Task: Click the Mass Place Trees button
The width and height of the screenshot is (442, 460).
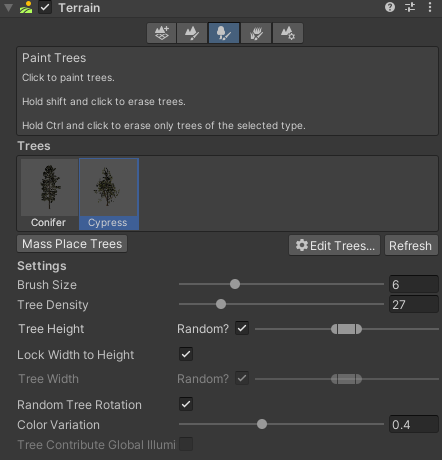Action: coord(72,244)
